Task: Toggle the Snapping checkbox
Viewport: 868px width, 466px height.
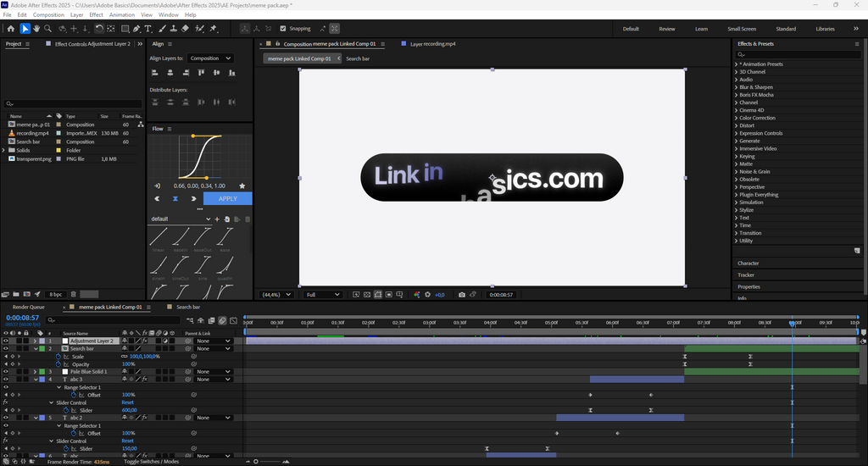Action: pyautogui.click(x=282, y=29)
